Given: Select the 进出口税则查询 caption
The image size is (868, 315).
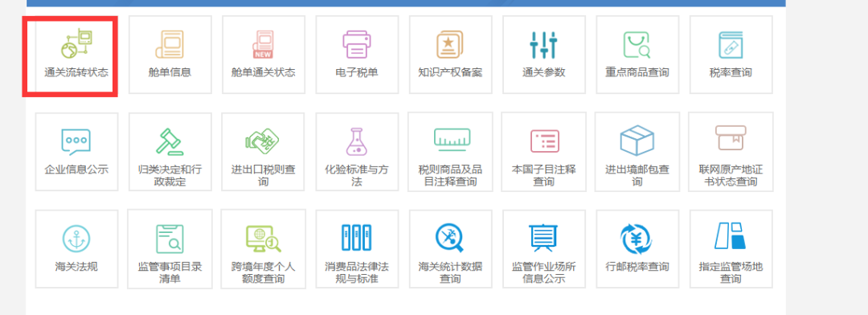Looking at the screenshot, I should coord(264,175).
